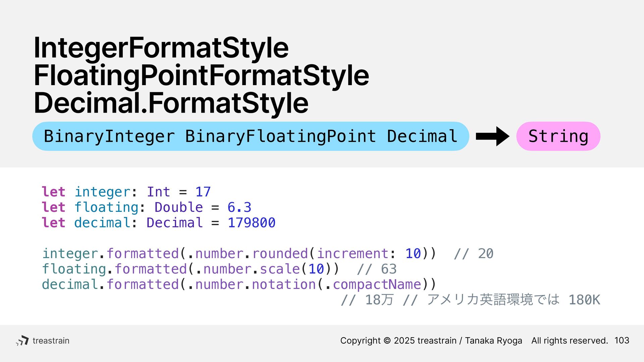Click the copyright notice text
This screenshot has width=644, height=362.
(x=431, y=341)
